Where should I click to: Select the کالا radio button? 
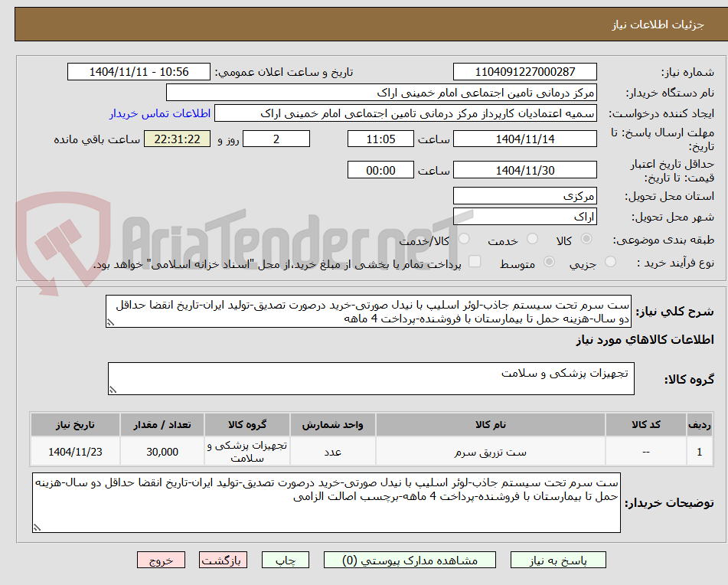586,239
